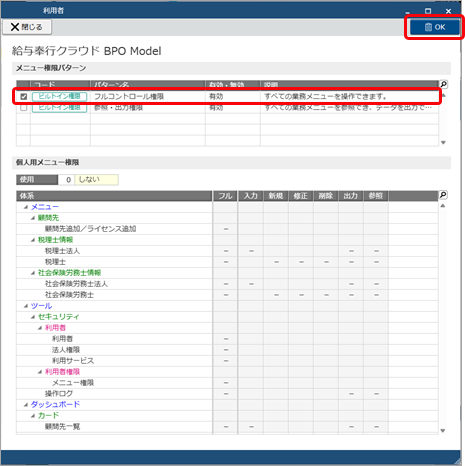This screenshot has height=466, width=465.
Task: Collapse the カード tree node
Action: click(x=33, y=416)
